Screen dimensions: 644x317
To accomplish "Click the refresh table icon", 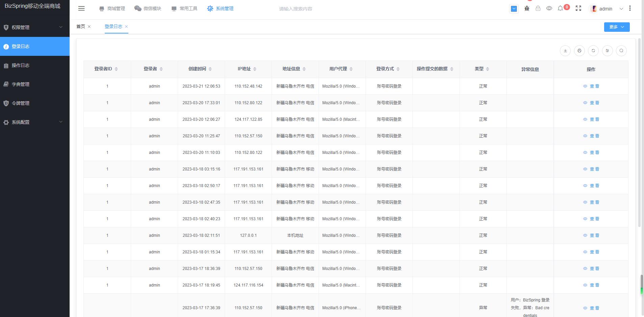I will coord(593,51).
